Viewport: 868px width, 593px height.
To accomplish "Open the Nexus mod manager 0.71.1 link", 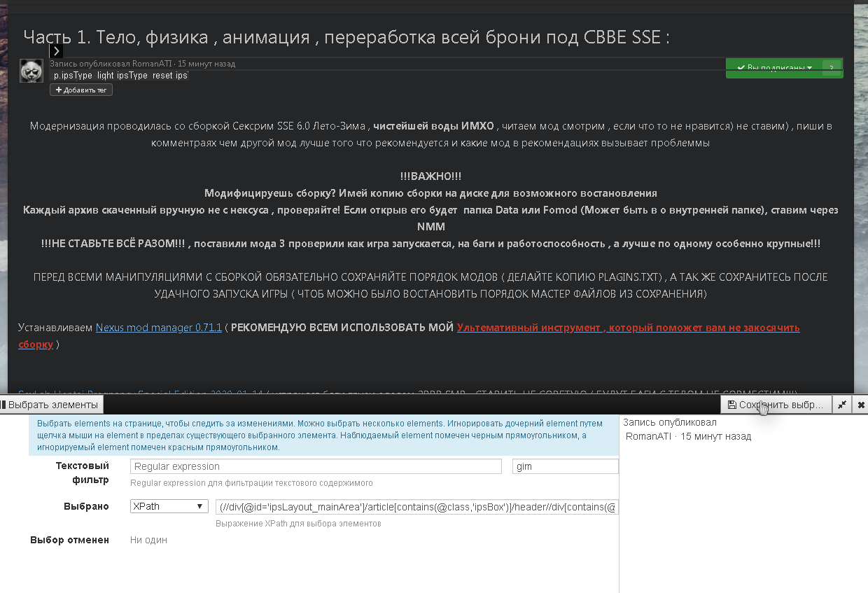I will [158, 328].
